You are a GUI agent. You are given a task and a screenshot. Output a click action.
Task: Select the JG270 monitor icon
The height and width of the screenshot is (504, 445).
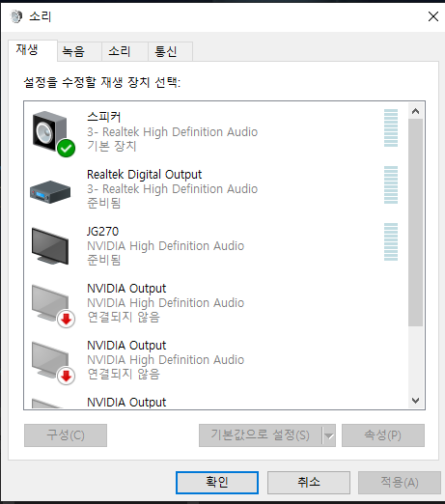coord(50,246)
